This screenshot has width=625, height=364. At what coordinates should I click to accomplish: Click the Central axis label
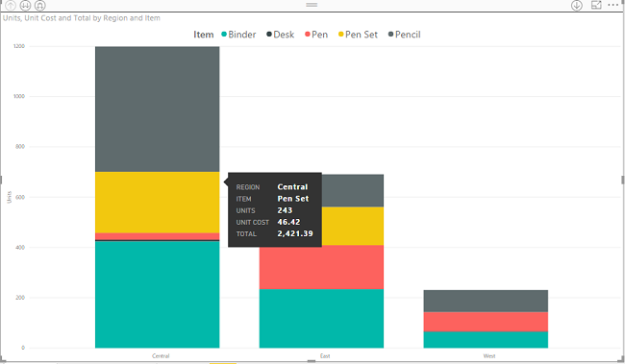[161, 355]
